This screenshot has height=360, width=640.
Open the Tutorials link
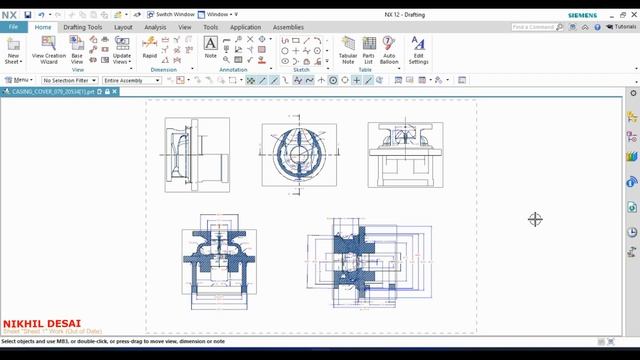621,27
